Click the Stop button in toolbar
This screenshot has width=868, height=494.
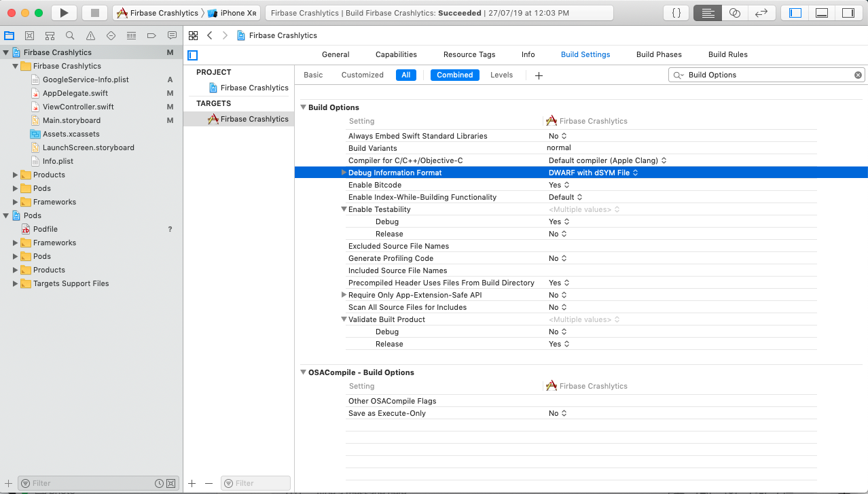(x=94, y=13)
